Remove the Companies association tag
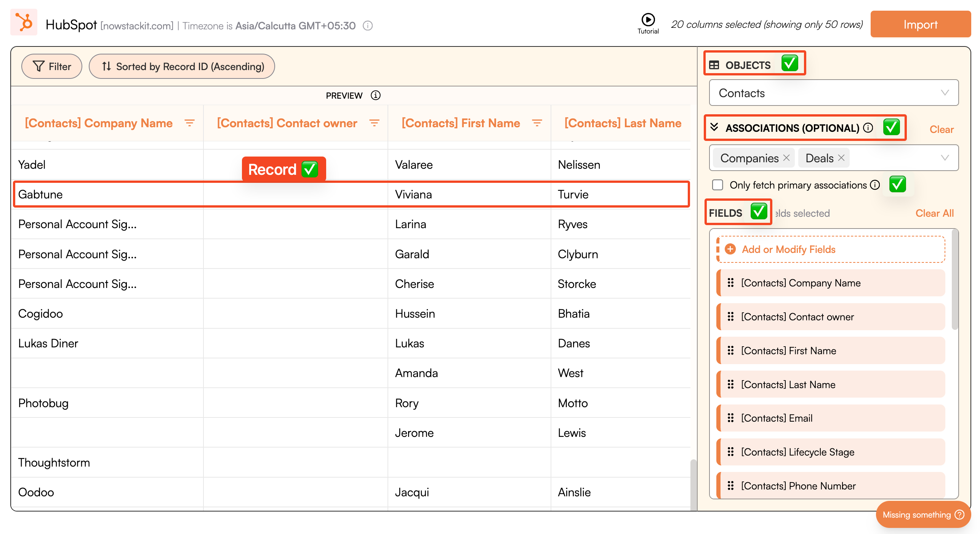Screen dimensions: 980x534 point(786,158)
